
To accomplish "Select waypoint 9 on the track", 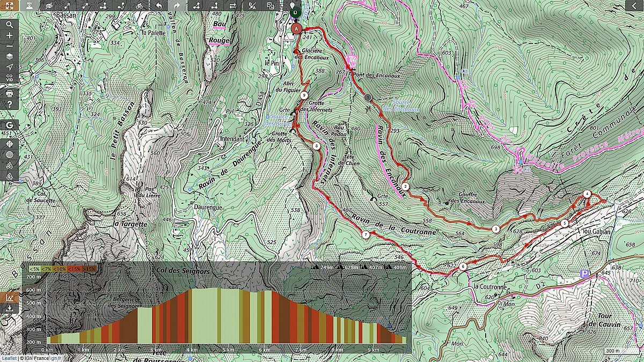I will tap(304, 95).
